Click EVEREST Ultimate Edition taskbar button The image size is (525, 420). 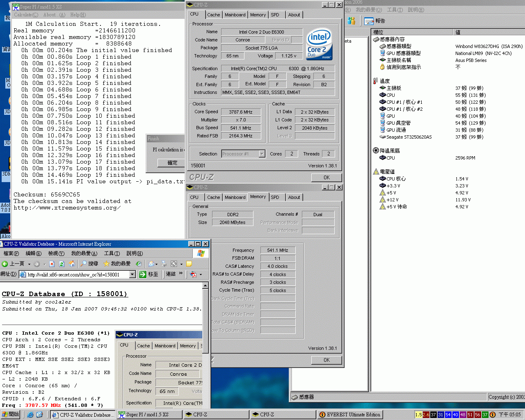(351, 415)
